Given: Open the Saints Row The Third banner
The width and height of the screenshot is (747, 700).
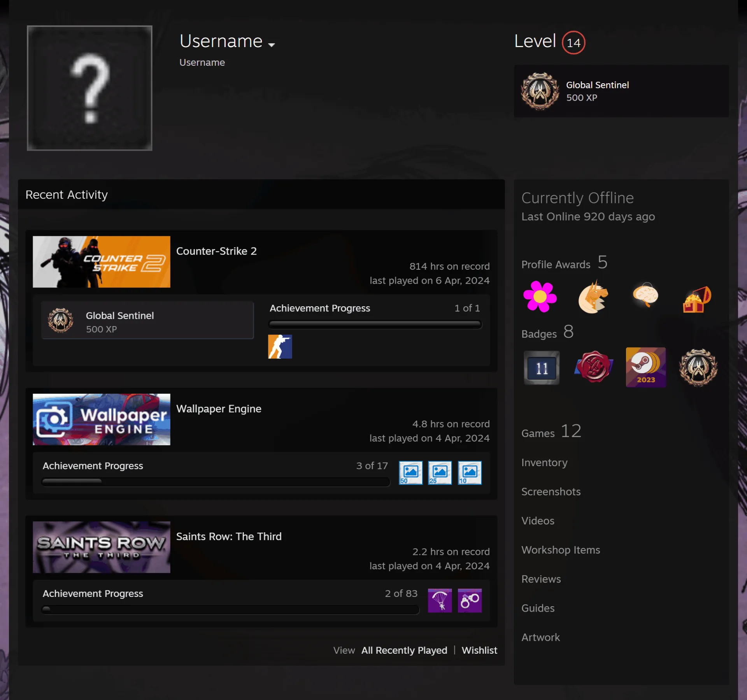Looking at the screenshot, I should (102, 547).
